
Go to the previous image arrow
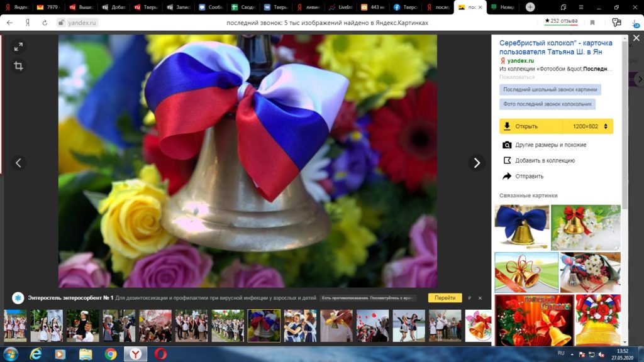click(18, 163)
